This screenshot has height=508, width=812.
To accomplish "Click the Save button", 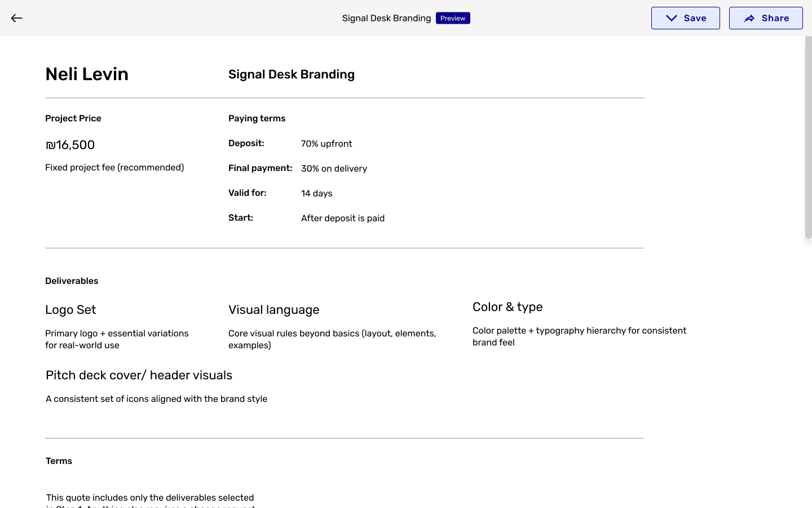I will [x=685, y=18].
